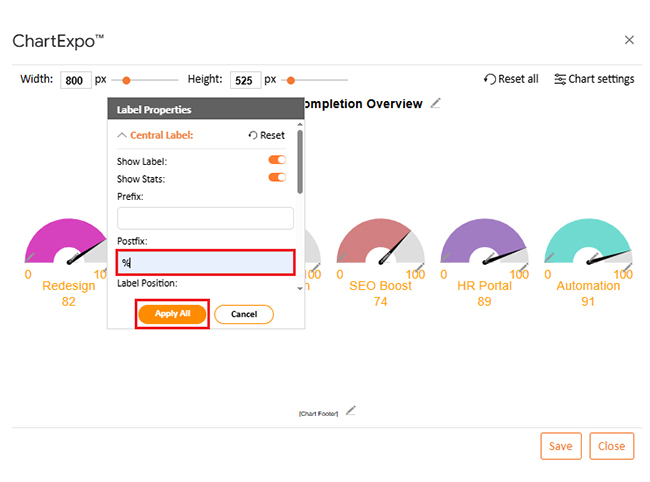Click the edit pencil next to Chart Footer

pyautogui.click(x=350, y=410)
